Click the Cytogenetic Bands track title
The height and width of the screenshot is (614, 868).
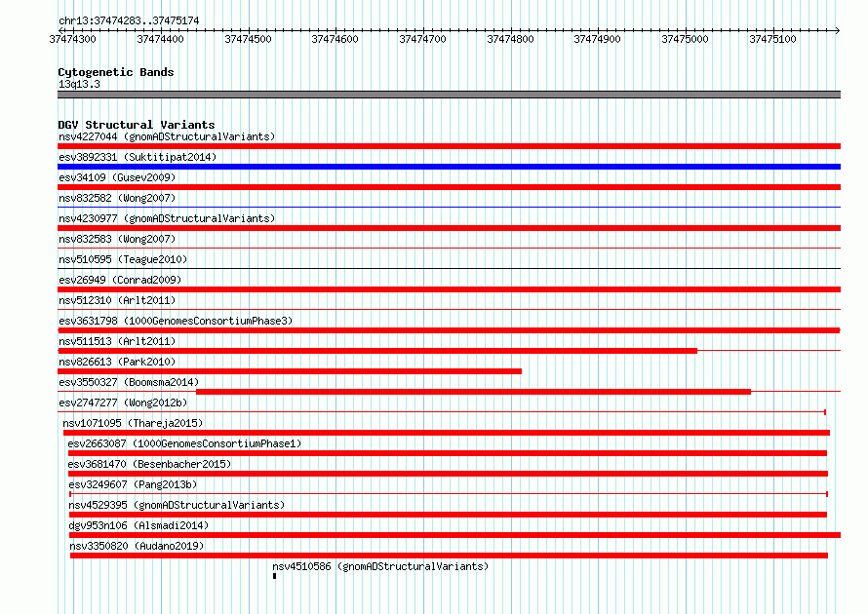coord(116,72)
